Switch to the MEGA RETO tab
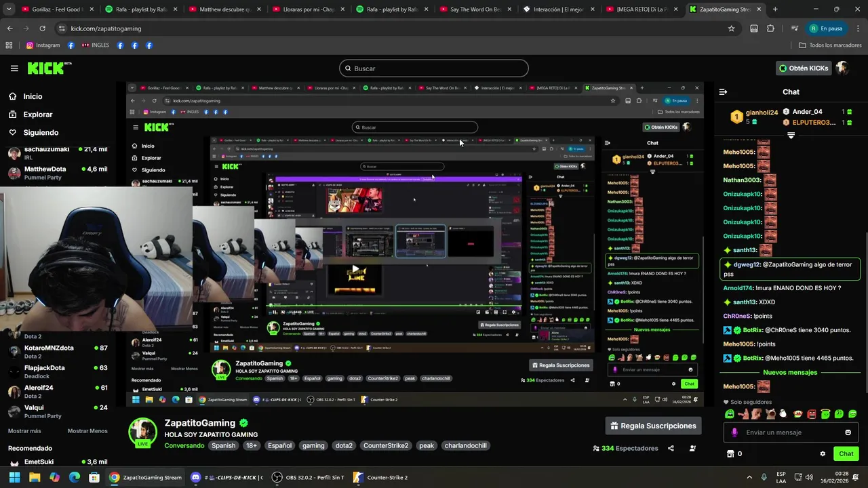868x488 pixels. (640, 9)
